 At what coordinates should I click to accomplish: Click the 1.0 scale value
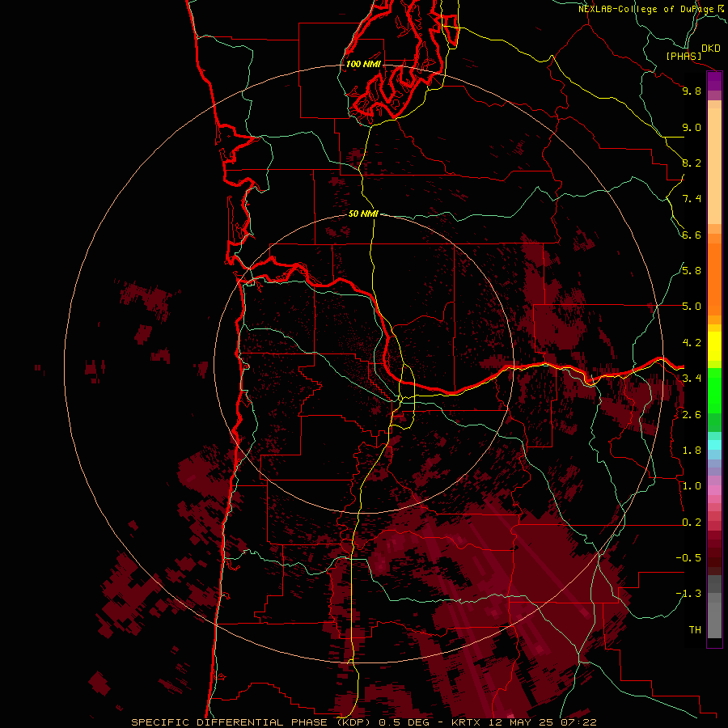(692, 486)
